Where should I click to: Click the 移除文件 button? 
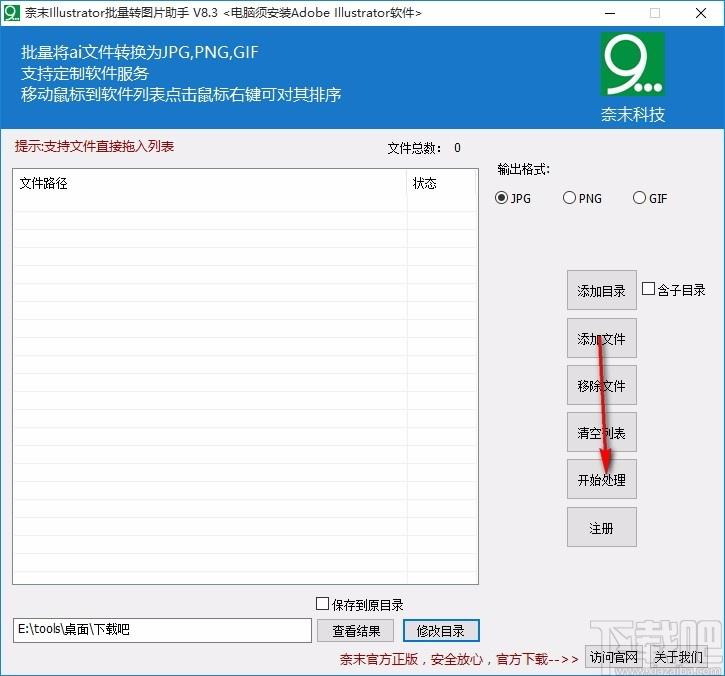point(602,386)
